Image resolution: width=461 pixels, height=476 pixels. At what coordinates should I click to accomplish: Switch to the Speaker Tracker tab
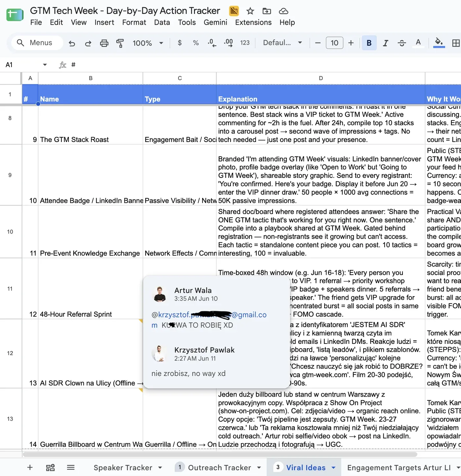point(123,468)
